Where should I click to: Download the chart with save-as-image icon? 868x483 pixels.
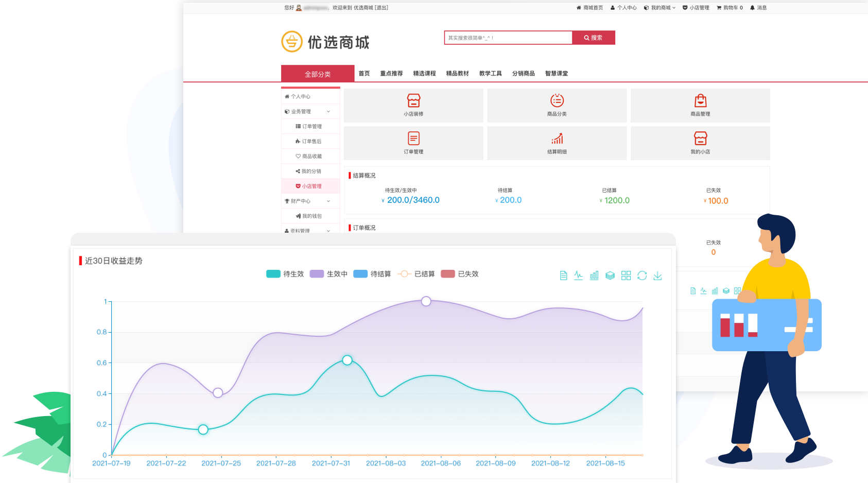[x=658, y=275]
